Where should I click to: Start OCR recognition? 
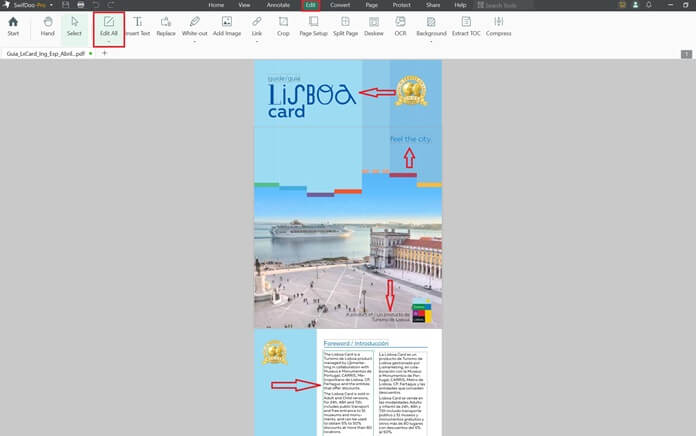pos(400,26)
